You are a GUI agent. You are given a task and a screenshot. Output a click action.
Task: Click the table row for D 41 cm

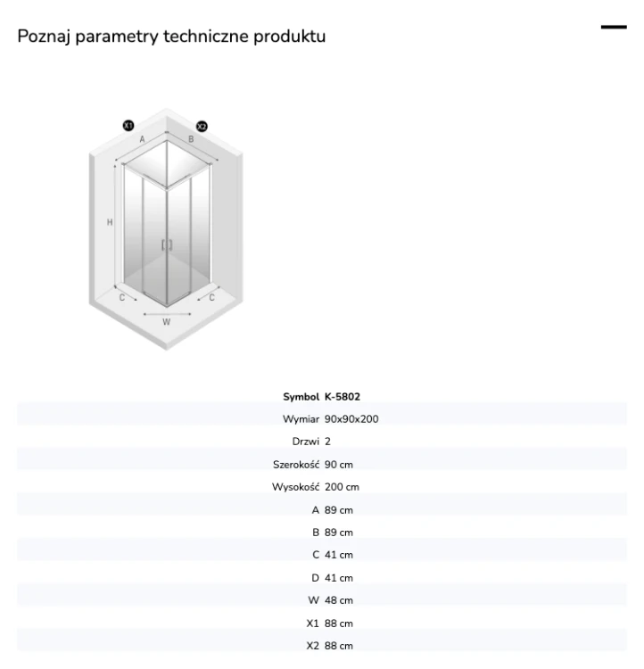pos(322,578)
